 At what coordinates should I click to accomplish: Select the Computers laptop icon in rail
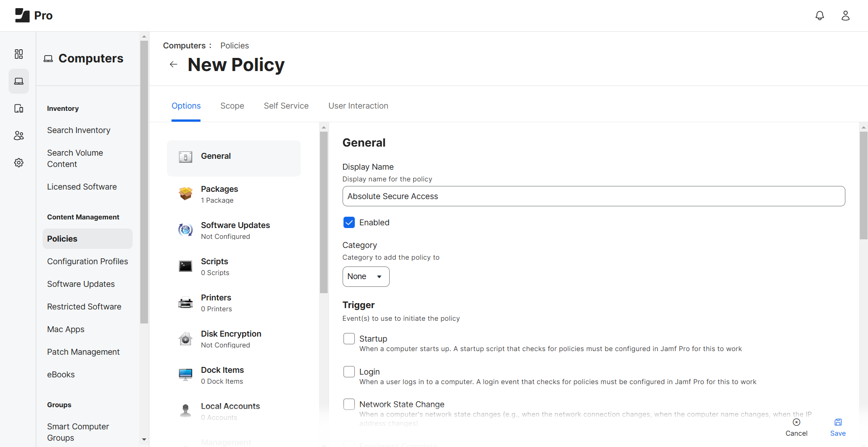[x=19, y=81]
